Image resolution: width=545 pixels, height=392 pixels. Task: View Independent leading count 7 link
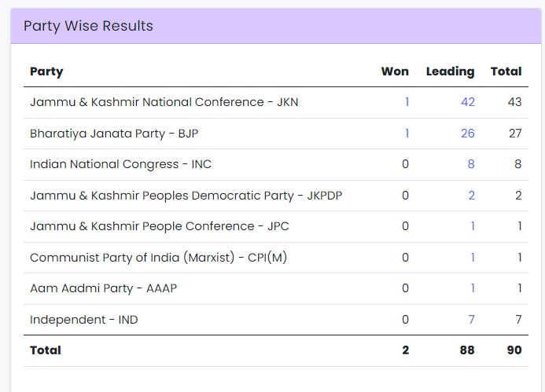(472, 320)
